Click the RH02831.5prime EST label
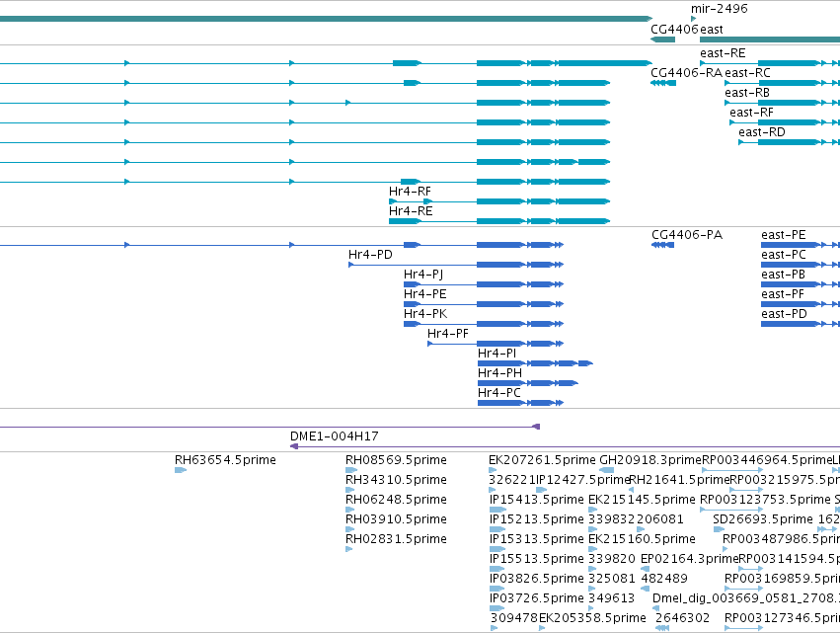The height and width of the screenshot is (633, 840). pos(396,539)
